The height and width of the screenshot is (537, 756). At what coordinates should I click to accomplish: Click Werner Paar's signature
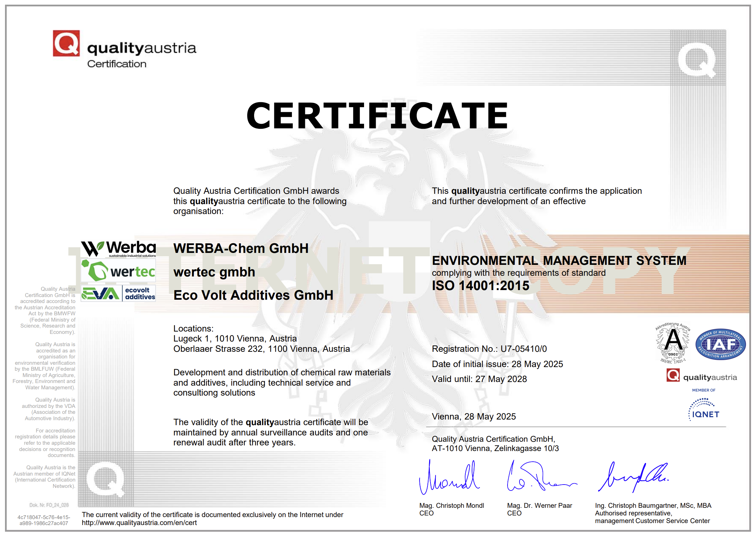pyautogui.click(x=542, y=476)
